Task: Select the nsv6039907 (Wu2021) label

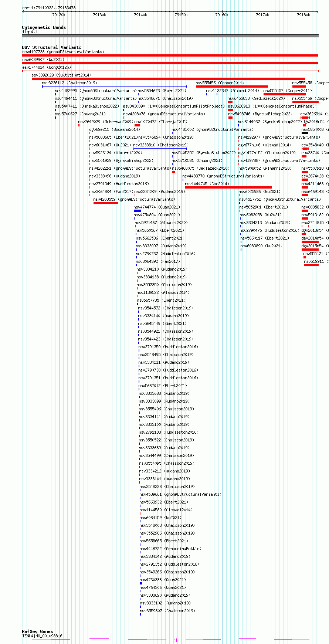Action: point(43,60)
